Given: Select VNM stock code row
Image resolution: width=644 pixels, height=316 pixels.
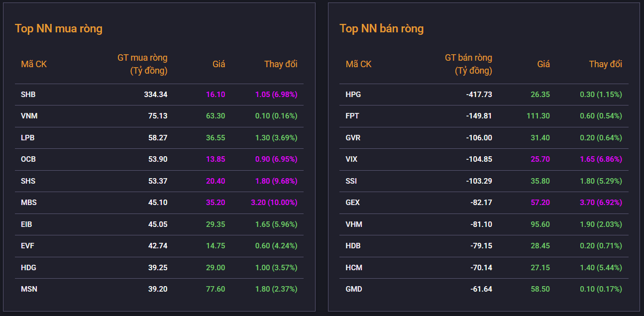Looking at the screenshot, I should click(x=159, y=116).
